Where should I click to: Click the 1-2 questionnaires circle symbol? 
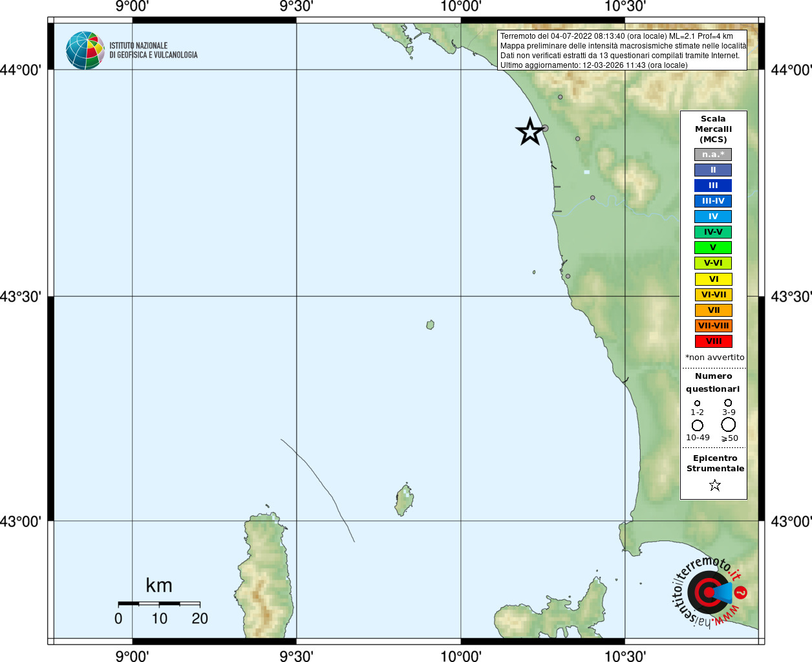point(697,403)
